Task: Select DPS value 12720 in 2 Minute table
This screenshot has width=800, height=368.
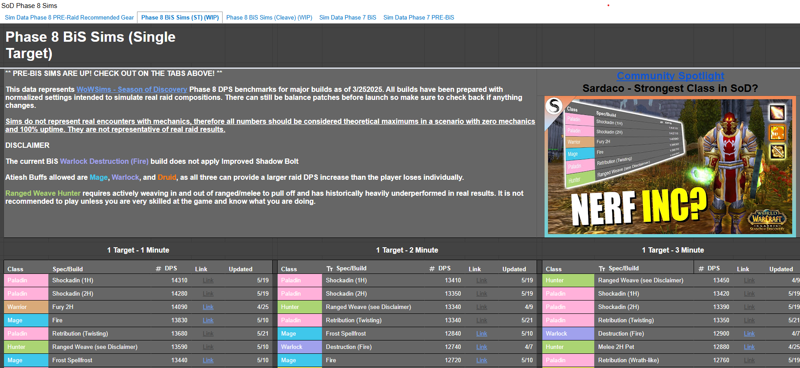Action: (453, 360)
